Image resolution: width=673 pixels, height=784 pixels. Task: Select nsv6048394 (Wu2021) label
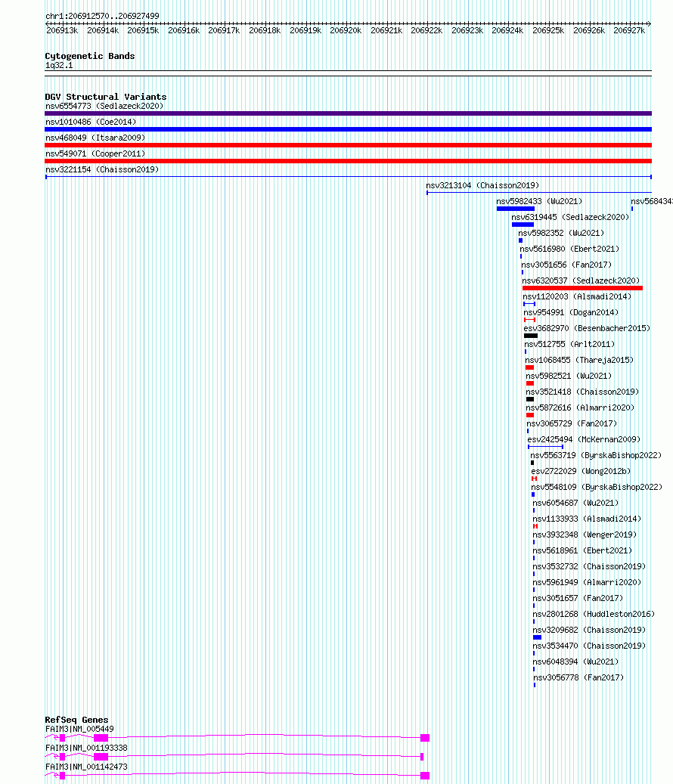click(x=576, y=662)
